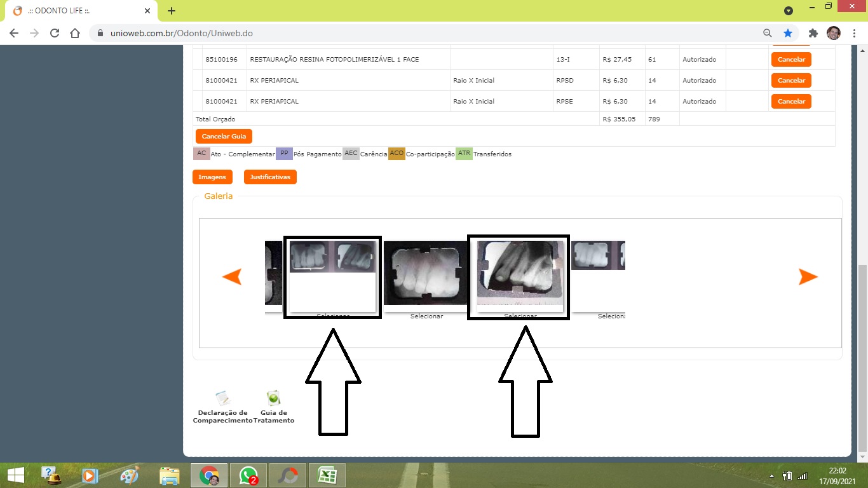Click the Galeria section heading

[x=219, y=196]
